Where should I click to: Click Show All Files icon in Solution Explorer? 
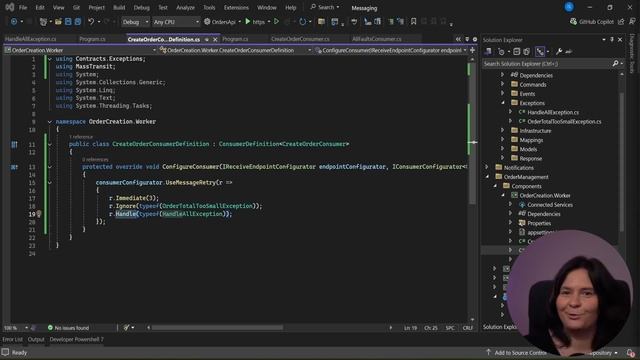click(527, 52)
